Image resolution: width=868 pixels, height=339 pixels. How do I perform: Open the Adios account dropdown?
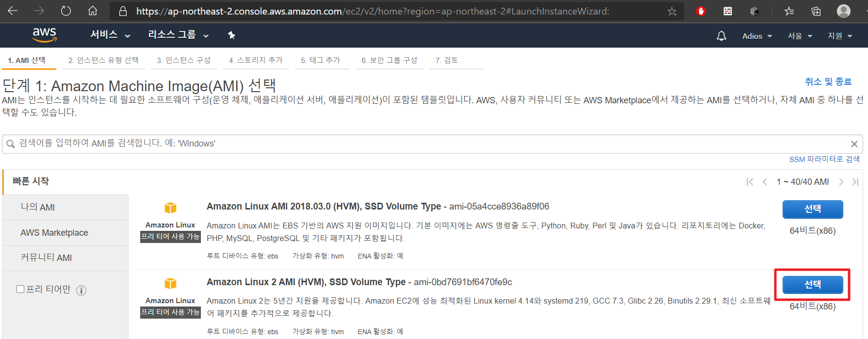tap(757, 36)
